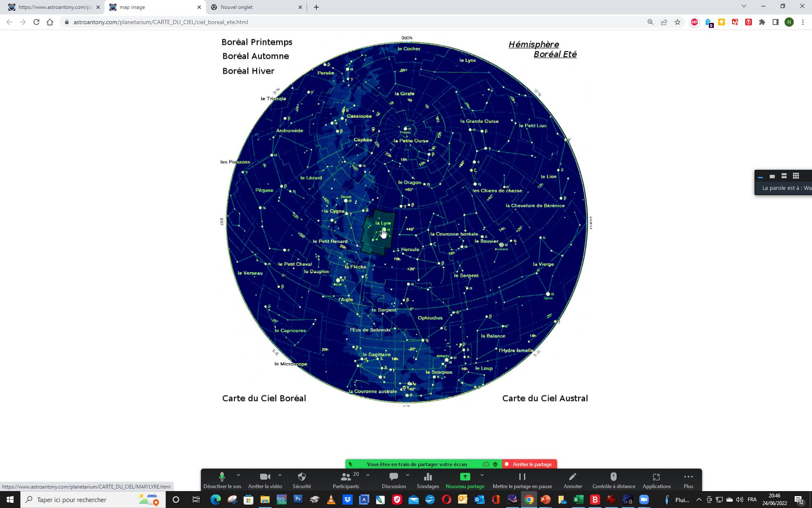The width and height of the screenshot is (812, 508).
Task: Open the Boréal Printemps sky map link
Action: point(257,42)
